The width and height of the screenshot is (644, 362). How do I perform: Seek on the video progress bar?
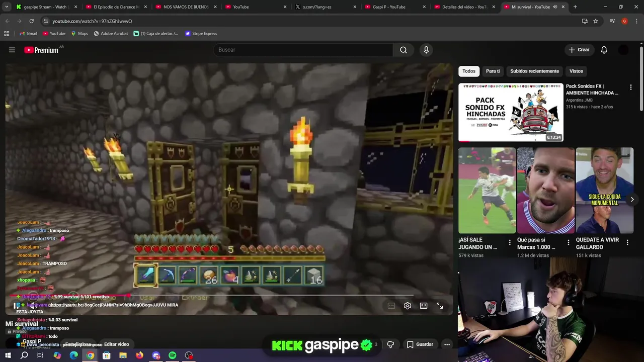(211, 296)
